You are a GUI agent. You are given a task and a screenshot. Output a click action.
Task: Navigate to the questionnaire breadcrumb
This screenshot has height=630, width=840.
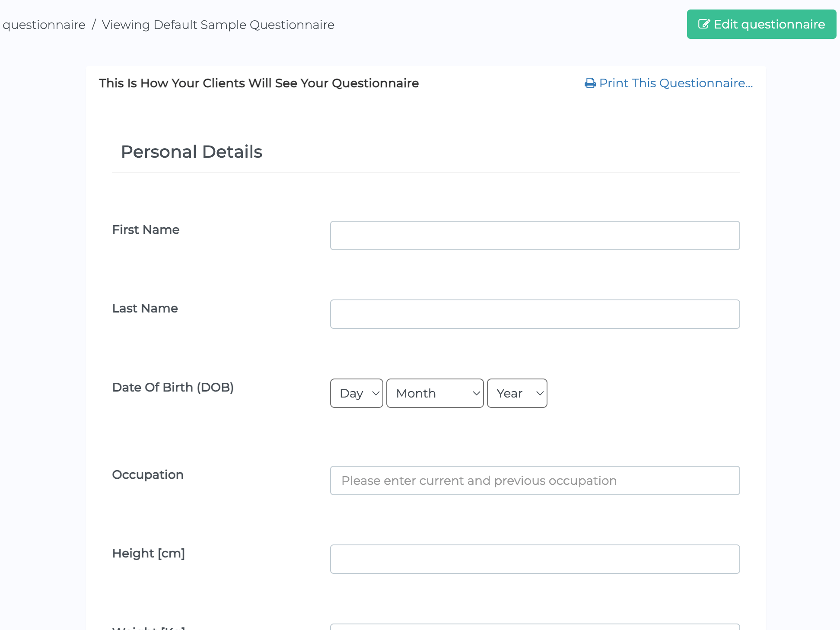(x=44, y=25)
